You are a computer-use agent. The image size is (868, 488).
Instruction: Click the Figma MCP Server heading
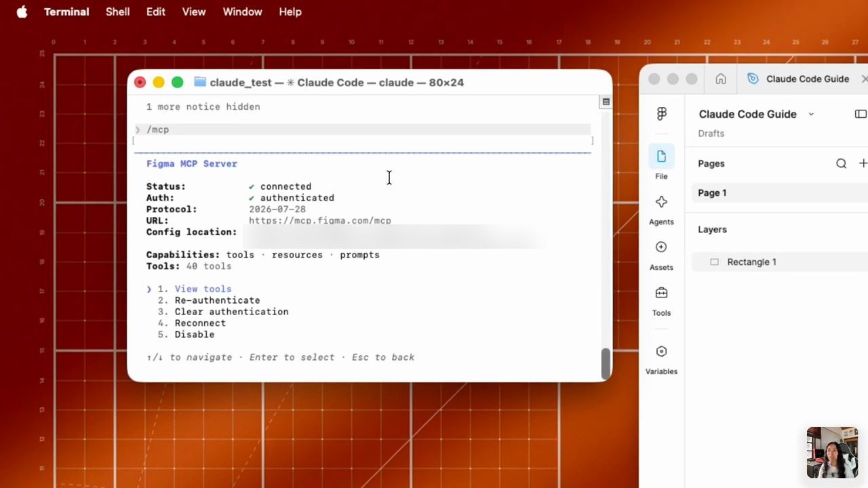coord(192,164)
